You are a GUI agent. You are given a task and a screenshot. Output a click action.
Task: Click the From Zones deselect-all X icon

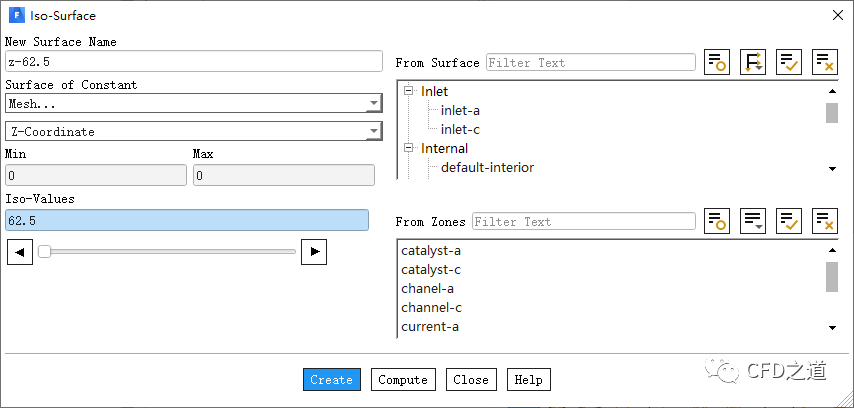point(825,221)
